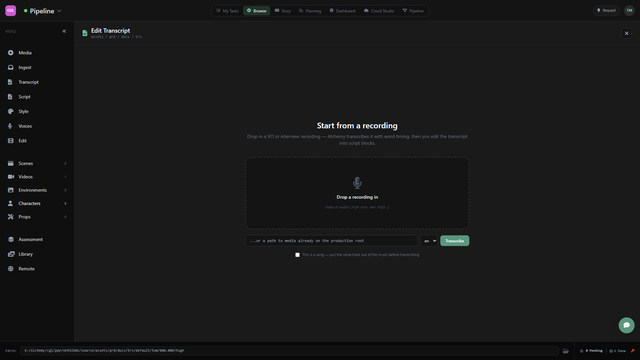Open Scenes in the sidebar

pos(37,163)
